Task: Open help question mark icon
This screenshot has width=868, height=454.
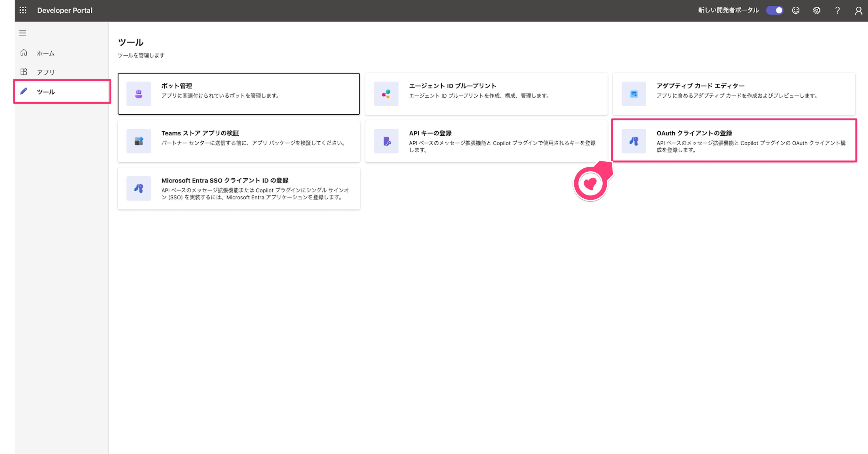Action: (x=837, y=11)
